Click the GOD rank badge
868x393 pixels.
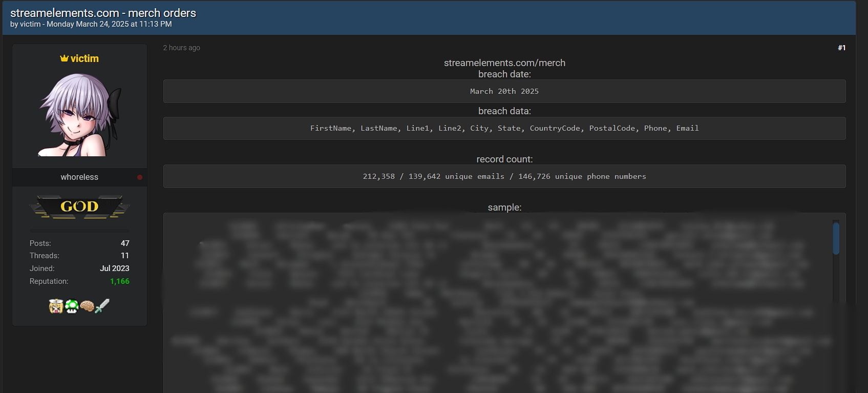[x=79, y=206]
